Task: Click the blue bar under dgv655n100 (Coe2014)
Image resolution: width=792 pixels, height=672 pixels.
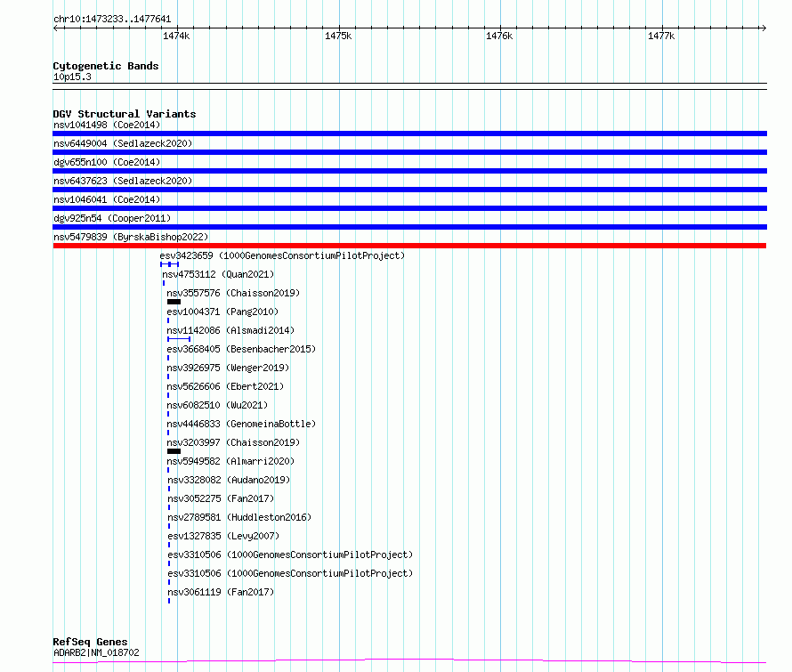Action: coord(409,171)
